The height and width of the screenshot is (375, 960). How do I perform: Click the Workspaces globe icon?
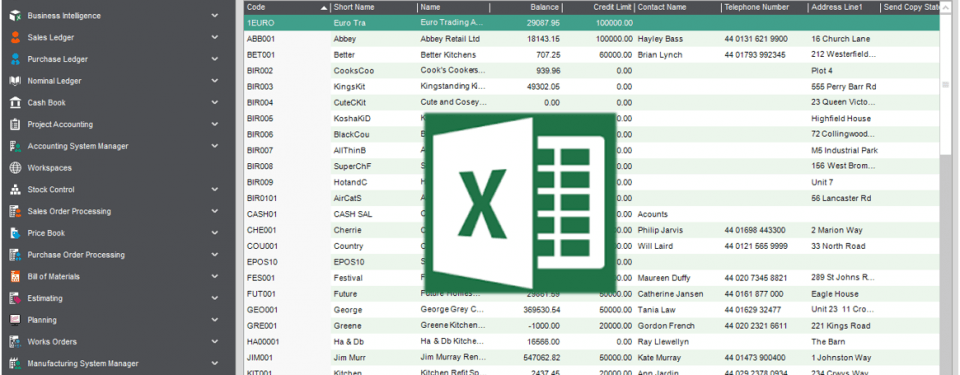[x=15, y=168]
